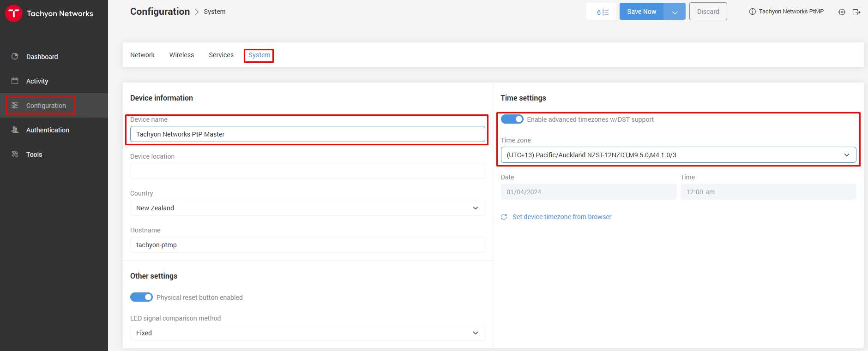868x351 pixels.
Task: Toggle physical reset button enabled switch
Action: tap(141, 297)
